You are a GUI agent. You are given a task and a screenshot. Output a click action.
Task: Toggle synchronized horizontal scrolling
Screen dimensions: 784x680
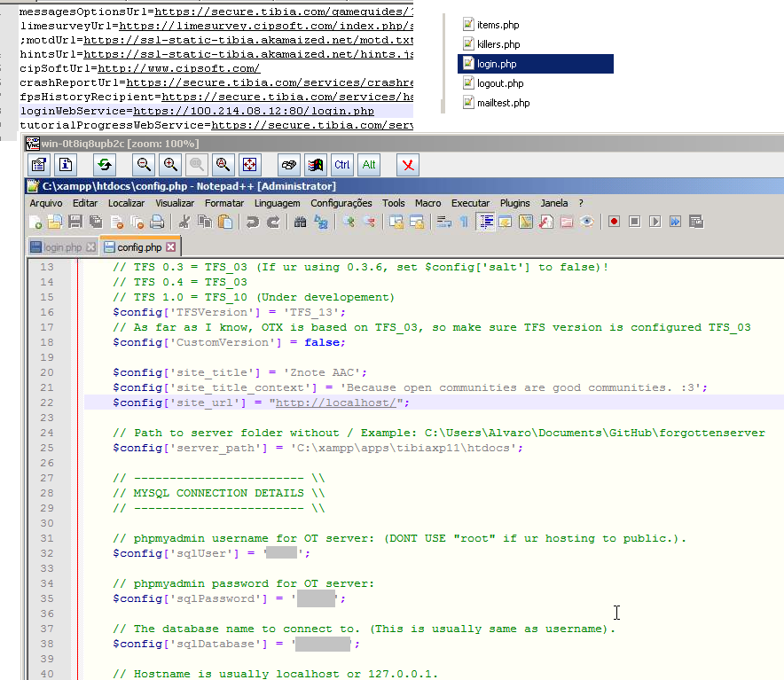tap(417, 222)
